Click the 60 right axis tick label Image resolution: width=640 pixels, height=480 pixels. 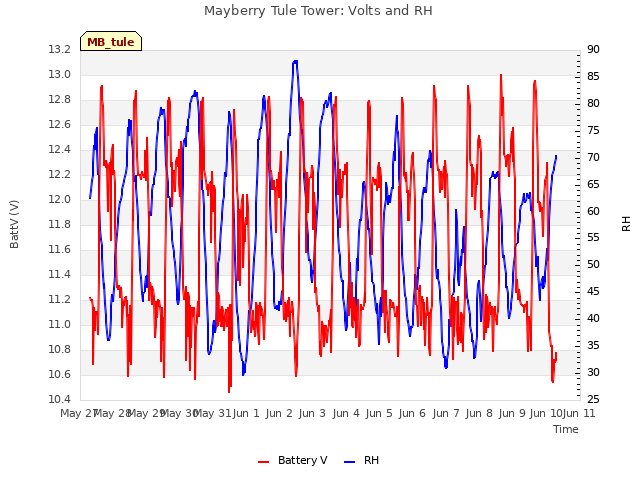(593, 211)
